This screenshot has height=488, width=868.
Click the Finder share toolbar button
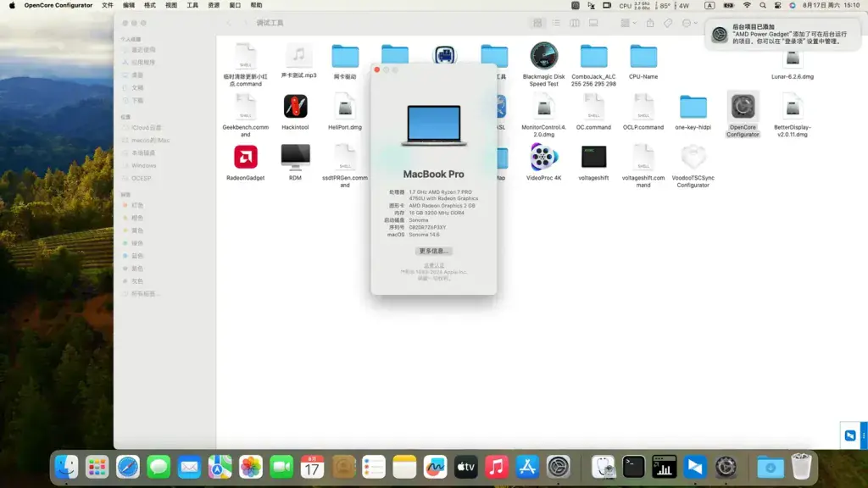(x=650, y=23)
